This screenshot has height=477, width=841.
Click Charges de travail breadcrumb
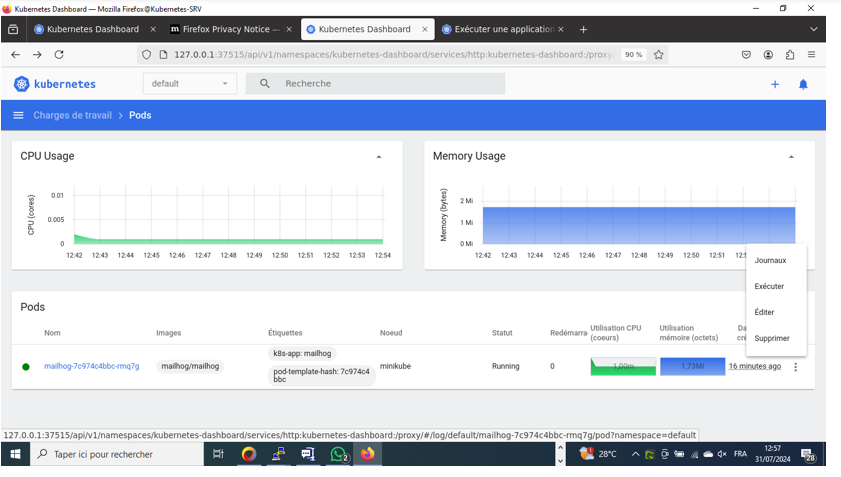(72, 115)
